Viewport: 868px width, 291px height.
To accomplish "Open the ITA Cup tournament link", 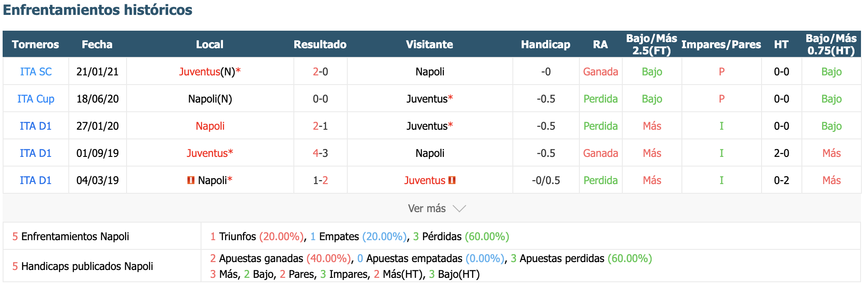I will point(36,99).
